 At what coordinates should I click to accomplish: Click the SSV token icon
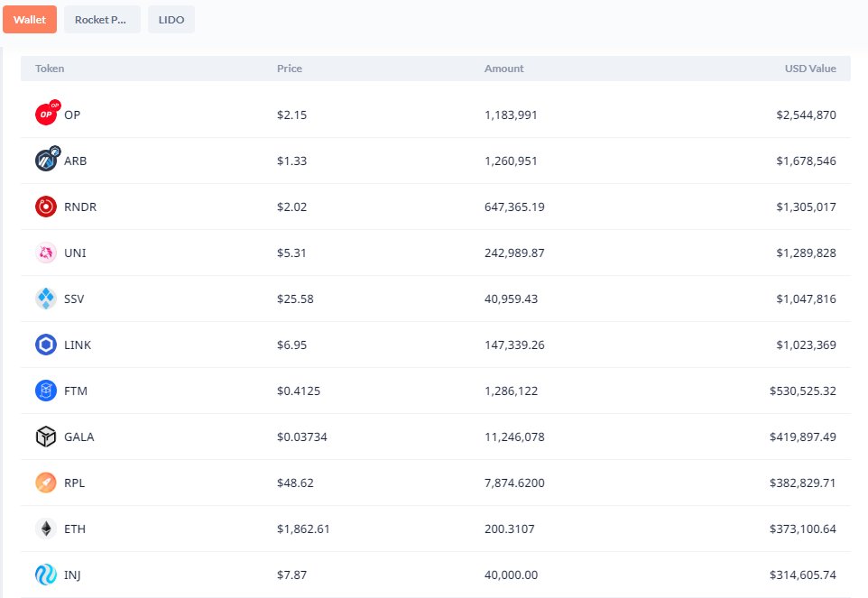[46, 299]
